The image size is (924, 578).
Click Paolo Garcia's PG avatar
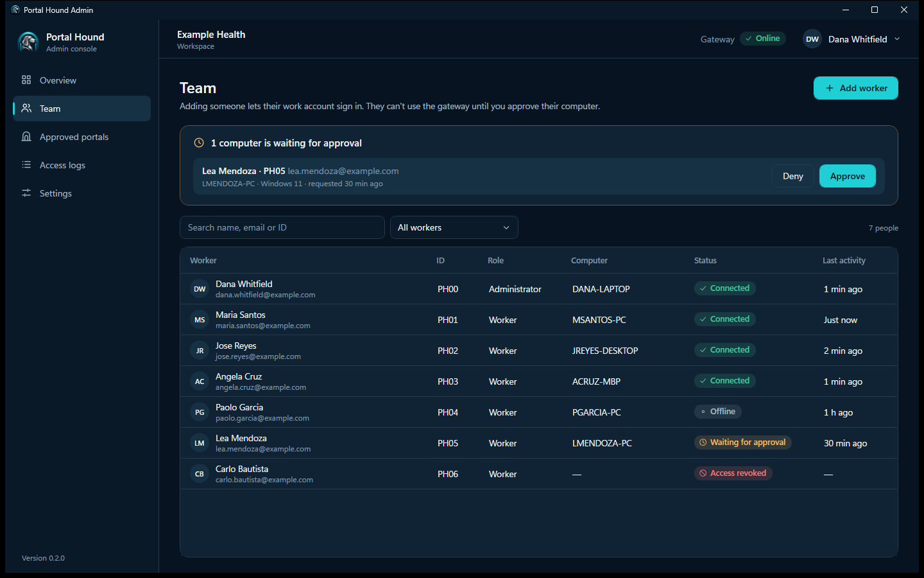point(200,412)
